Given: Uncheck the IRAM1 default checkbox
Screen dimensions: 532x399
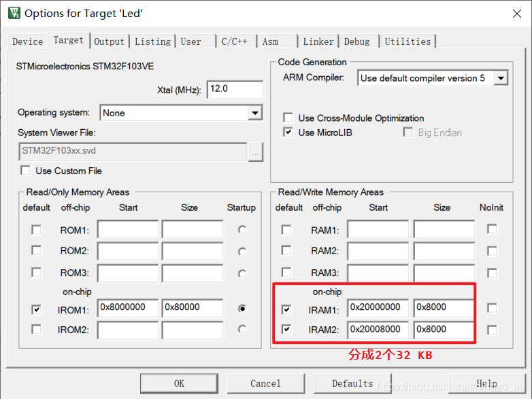Looking at the screenshot, I should (286, 309).
